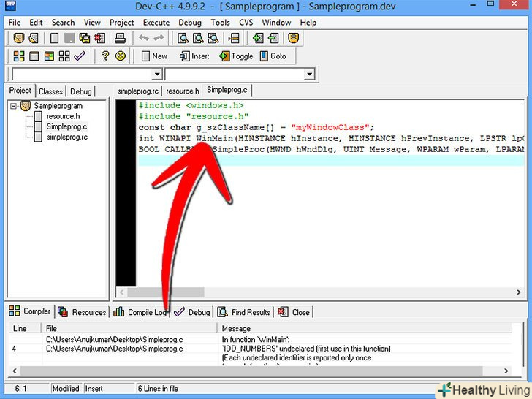The image size is (532, 399).
Task: Create a new source file via toolbar icon
Action: coord(54,38)
